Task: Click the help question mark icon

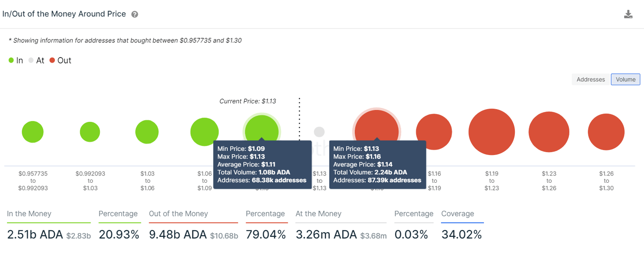Action: (x=135, y=14)
